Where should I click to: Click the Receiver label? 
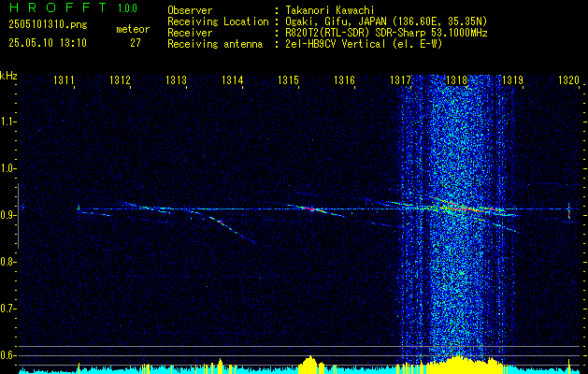(x=190, y=33)
